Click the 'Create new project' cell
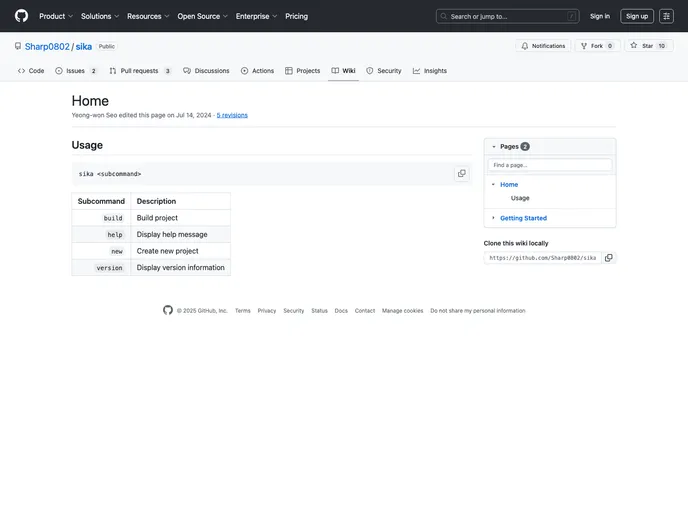This screenshot has width=688, height=512. pyautogui.click(x=180, y=251)
